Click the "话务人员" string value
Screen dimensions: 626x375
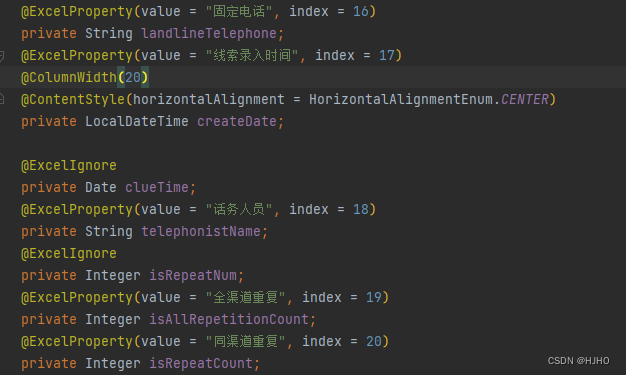point(239,209)
